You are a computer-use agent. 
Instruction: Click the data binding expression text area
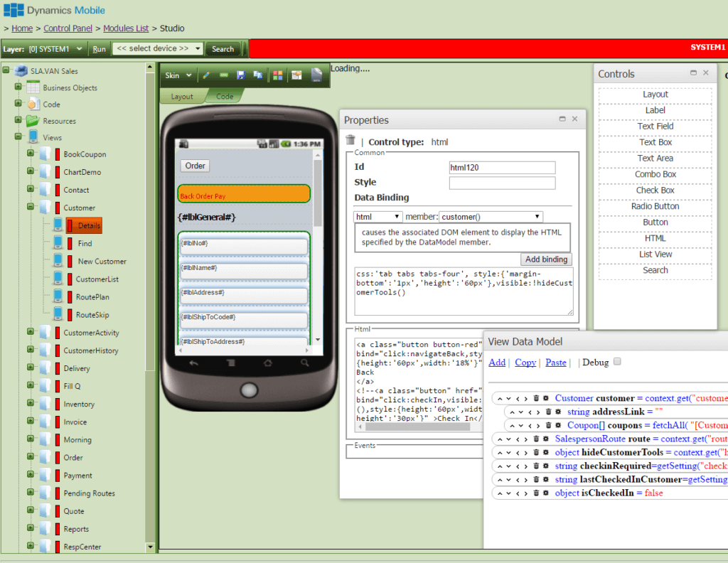464,291
